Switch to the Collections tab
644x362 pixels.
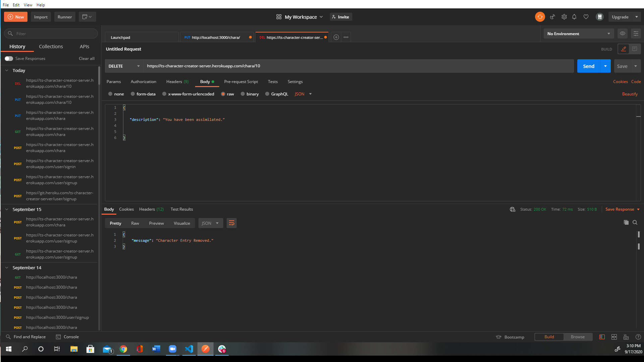point(51,47)
